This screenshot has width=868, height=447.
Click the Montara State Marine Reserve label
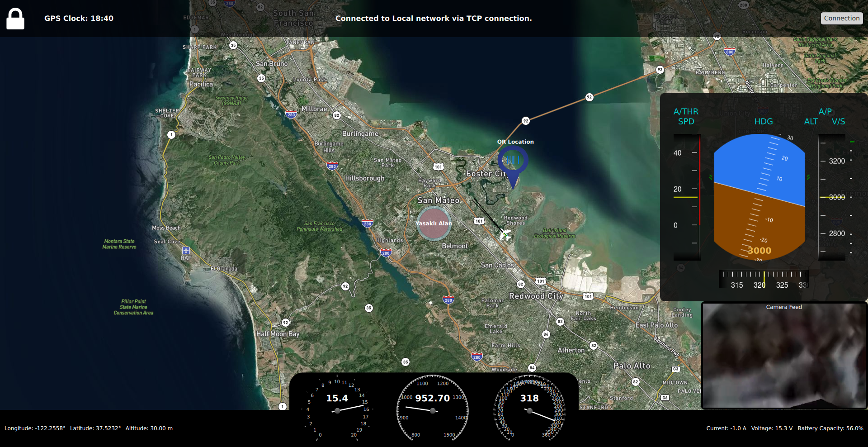click(119, 244)
